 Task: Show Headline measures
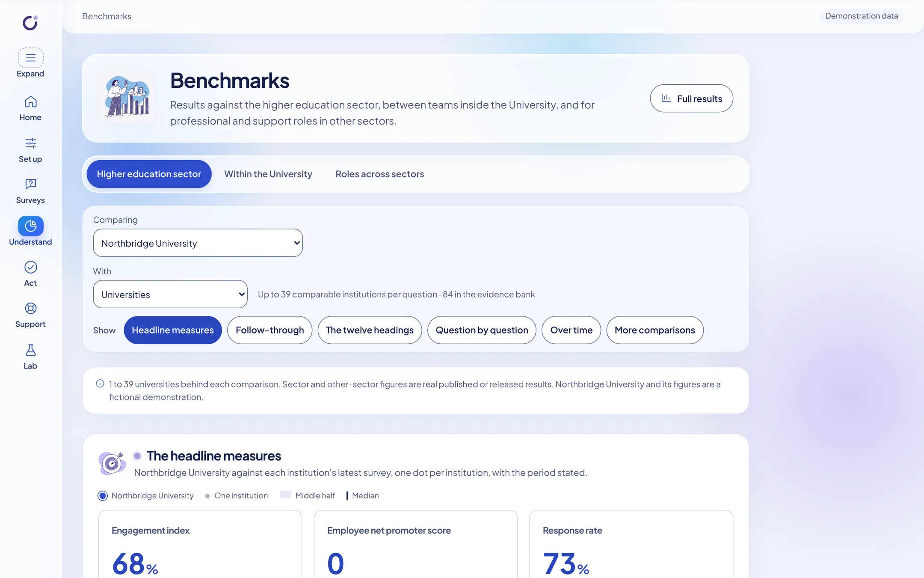click(173, 330)
